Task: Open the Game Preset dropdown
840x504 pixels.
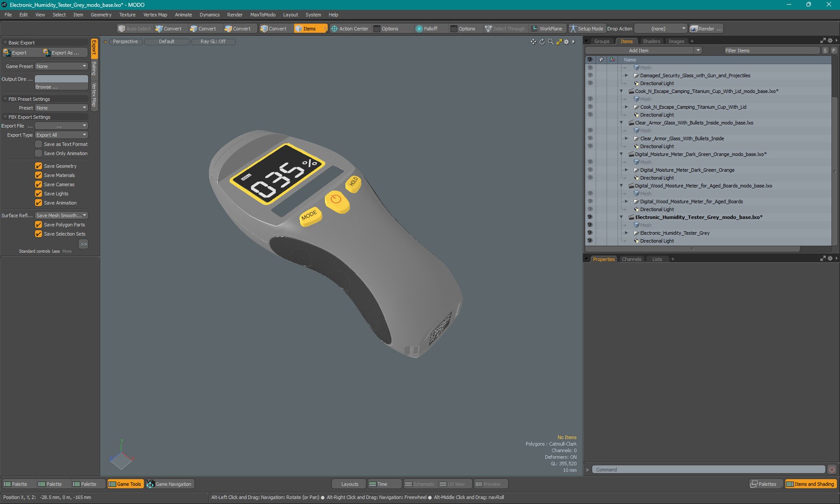Action: [62, 66]
